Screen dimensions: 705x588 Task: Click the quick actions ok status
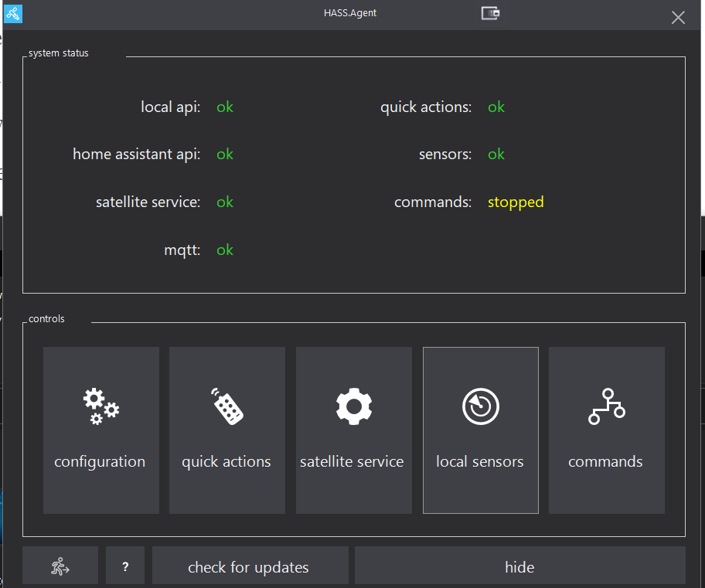(496, 107)
